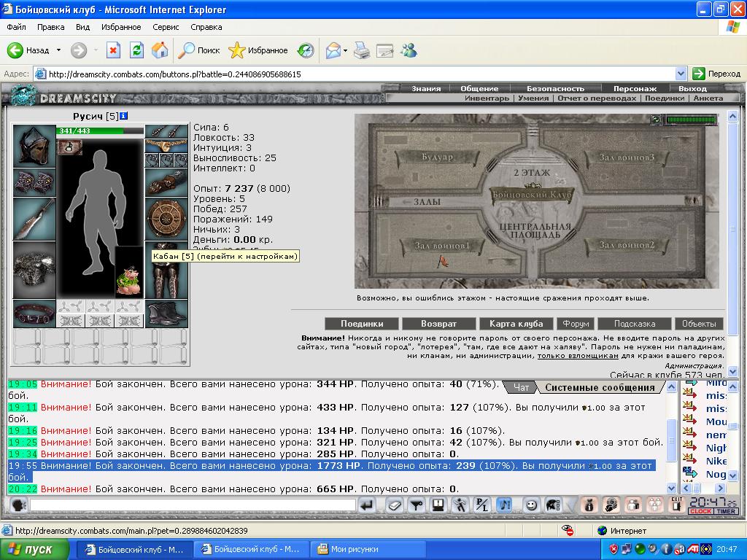Open the Файл menu
The width and height of the screenshot is (747, 560).
[17, 27]
